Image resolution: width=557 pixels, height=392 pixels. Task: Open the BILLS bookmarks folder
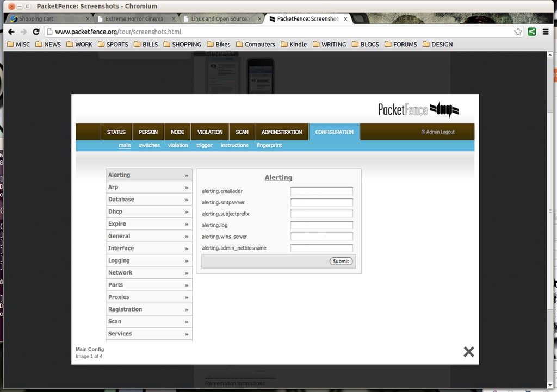tap(146, 45)
